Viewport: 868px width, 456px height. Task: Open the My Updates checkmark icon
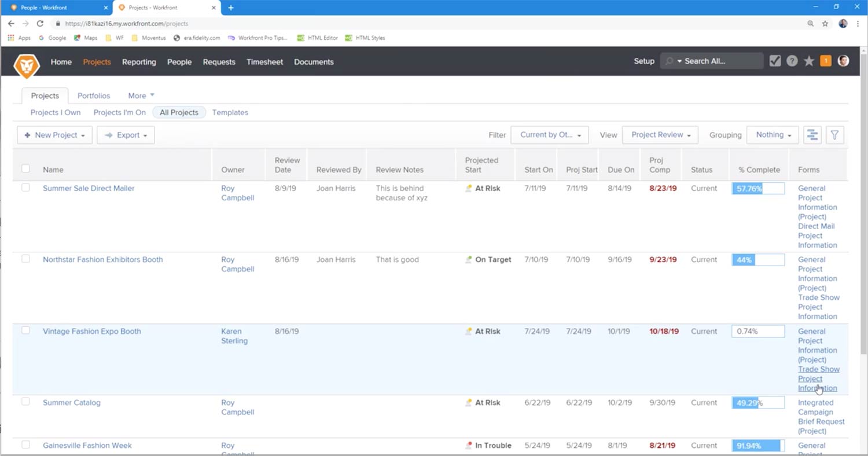(x=775, y=61)
